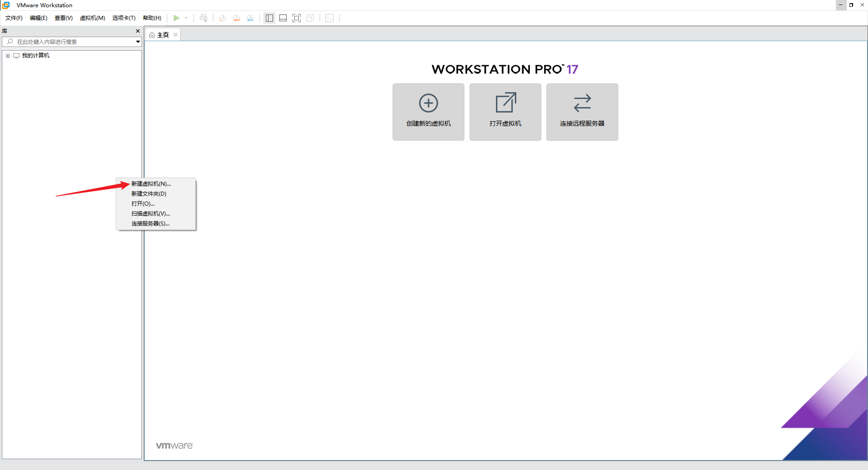Viewport: 868px width, 470px height.
Task: Switch to the 主页 tab
Action: coord(163,35)
